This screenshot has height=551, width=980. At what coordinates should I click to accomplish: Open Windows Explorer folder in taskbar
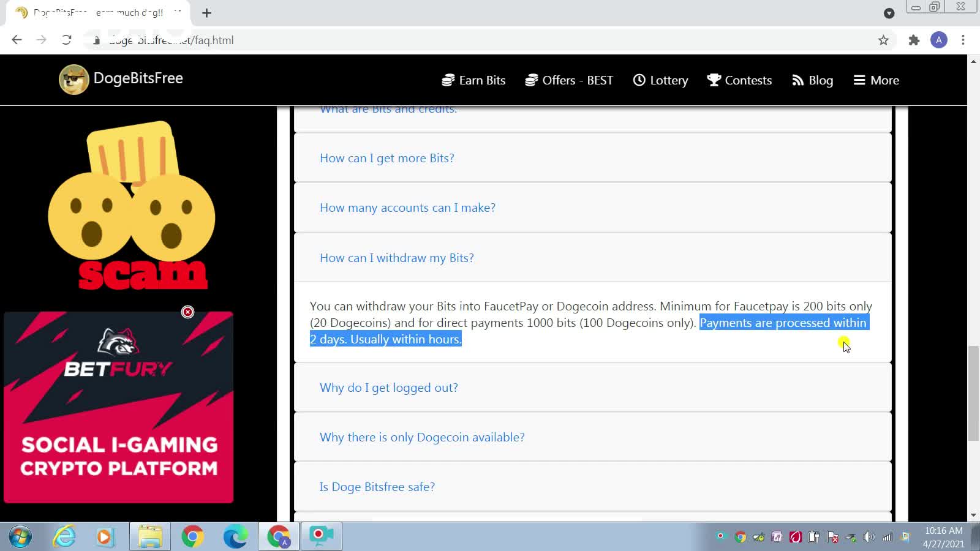pos(150,537)
